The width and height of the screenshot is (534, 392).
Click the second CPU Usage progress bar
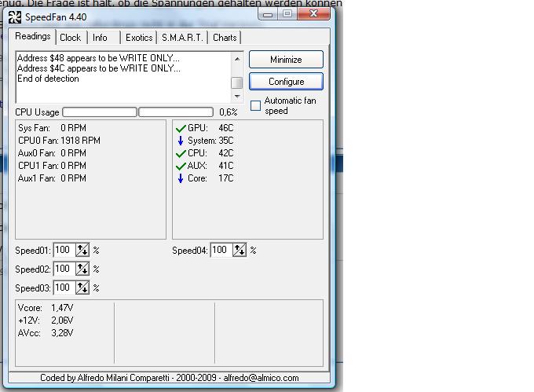point(176,112)
